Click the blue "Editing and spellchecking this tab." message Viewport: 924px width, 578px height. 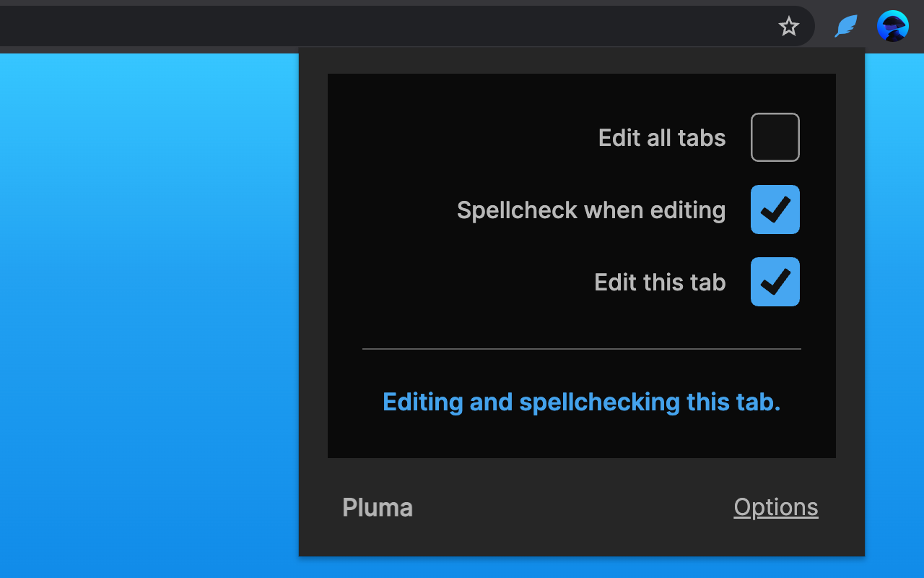pyautogui.click(x=581, y=402)
